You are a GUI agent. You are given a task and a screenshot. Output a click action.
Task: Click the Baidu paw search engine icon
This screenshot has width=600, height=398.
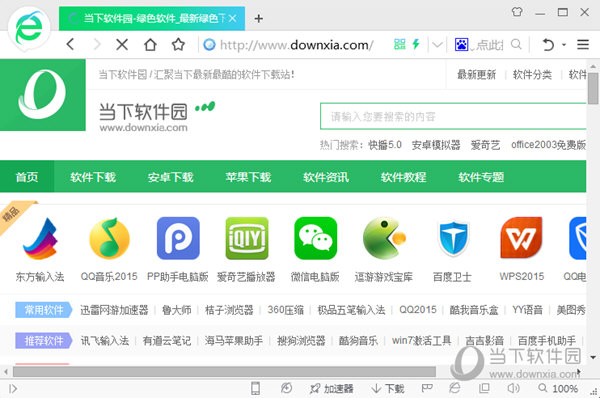coord(461,45)
